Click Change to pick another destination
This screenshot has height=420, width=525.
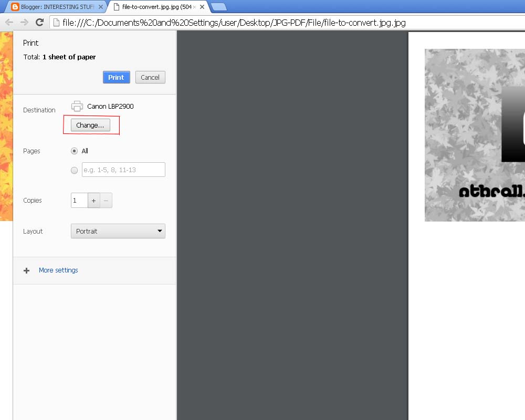(90, 125)
